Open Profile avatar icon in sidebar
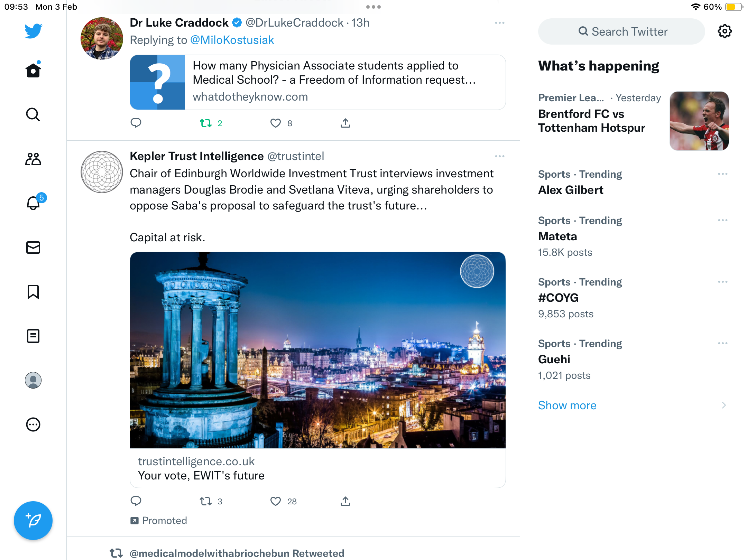Screen dimensions: 747x560 pyautogui.click(x=33, y=380)
